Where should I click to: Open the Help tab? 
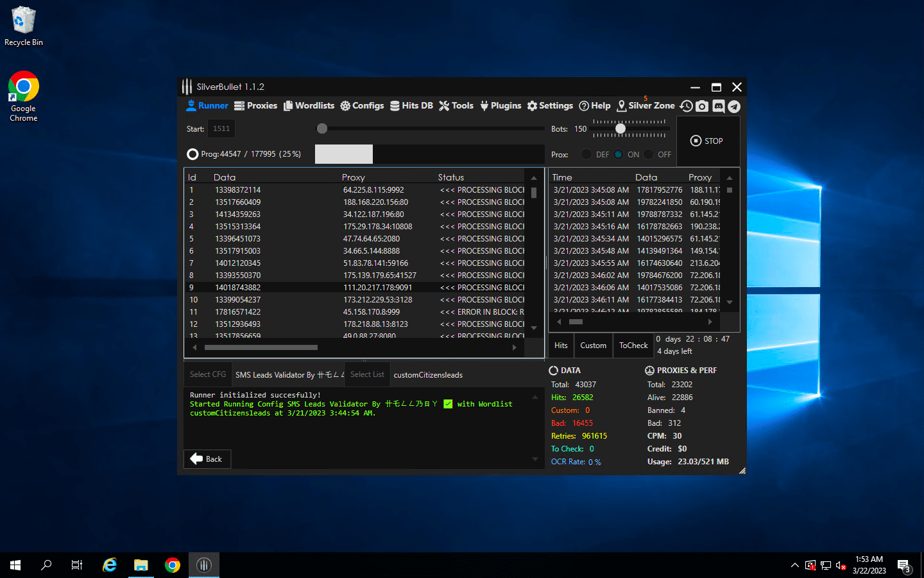click(x=595, y=106)
